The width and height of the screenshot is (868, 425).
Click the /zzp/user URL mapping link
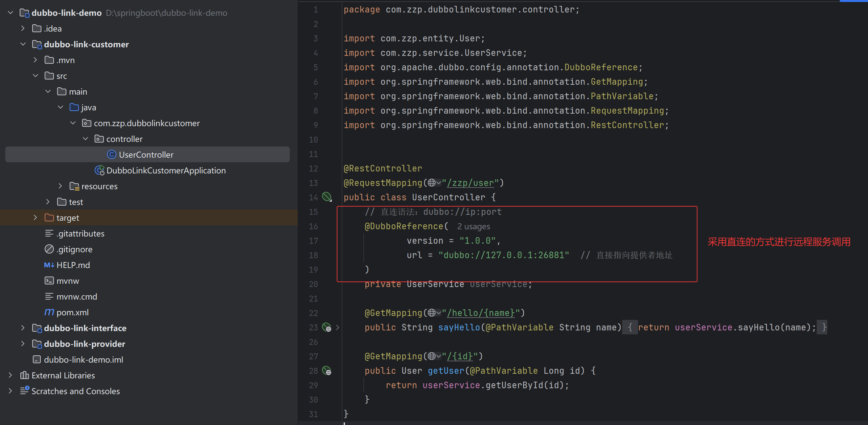(470, 183)
